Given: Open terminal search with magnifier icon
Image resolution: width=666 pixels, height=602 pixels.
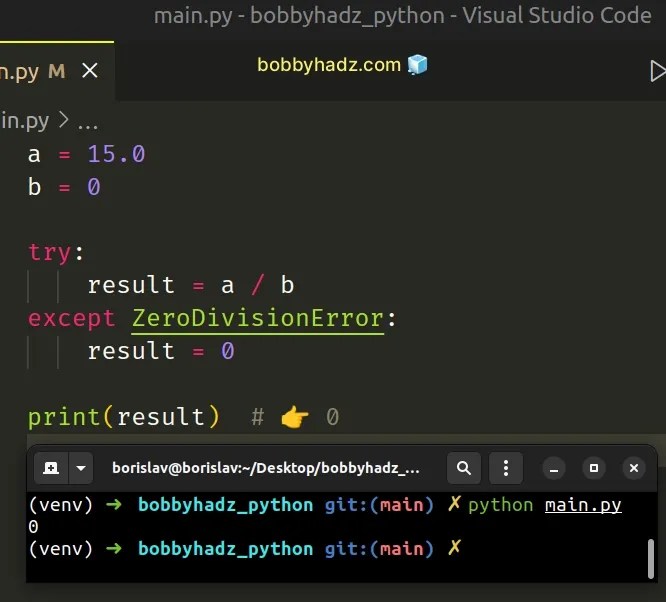Looking at the screenshot, I should tap(464, 468).
